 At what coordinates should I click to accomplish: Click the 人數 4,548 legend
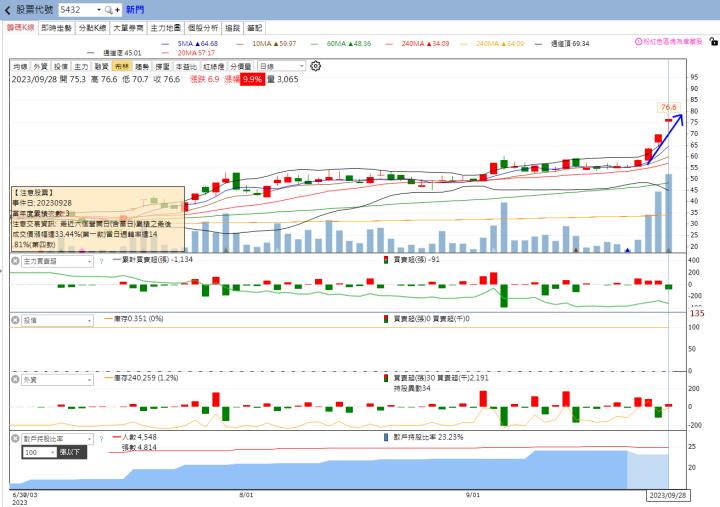[135, 437]
